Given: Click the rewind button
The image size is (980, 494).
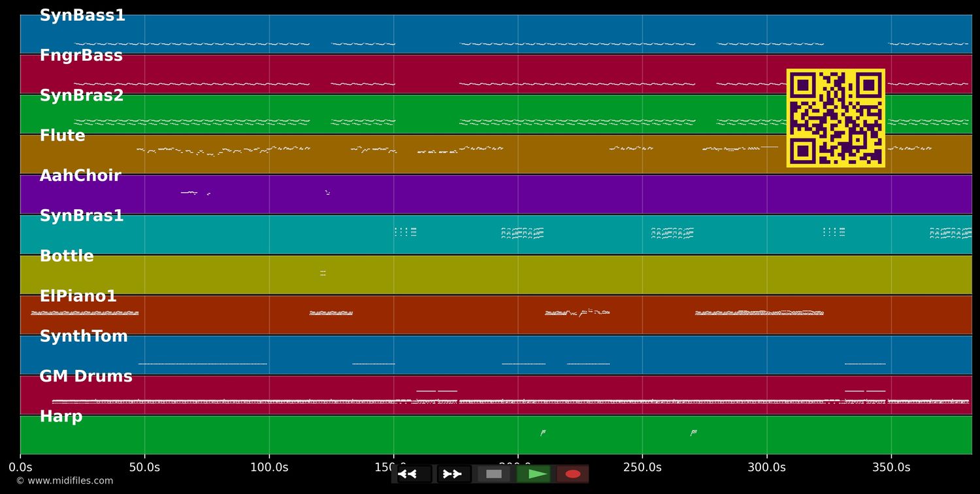Looking at the screenshot, I should pos(414,474).
